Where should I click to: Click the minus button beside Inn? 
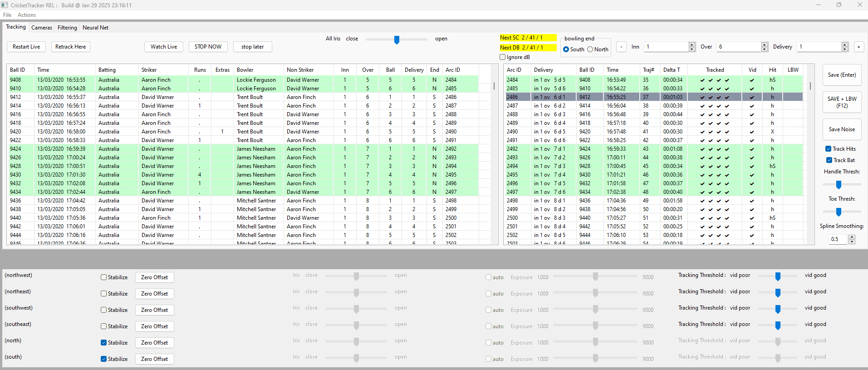(622, 47)
